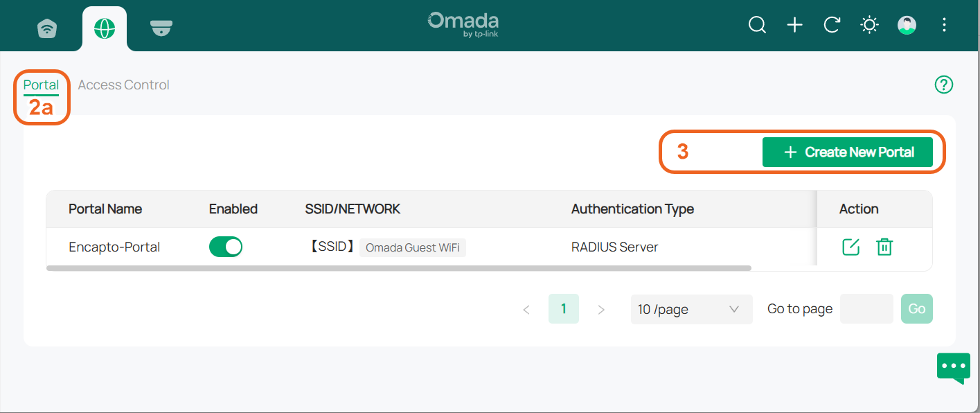Open the dome camera surveillance tab
The height and width of the screenshot is (413, 980).
point(161,28)
